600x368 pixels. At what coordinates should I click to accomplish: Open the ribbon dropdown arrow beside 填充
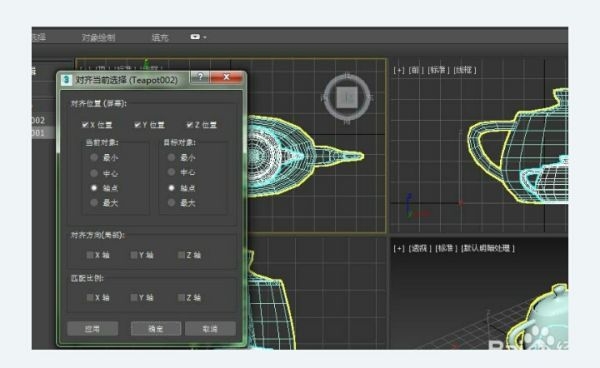tap(205, 37)
